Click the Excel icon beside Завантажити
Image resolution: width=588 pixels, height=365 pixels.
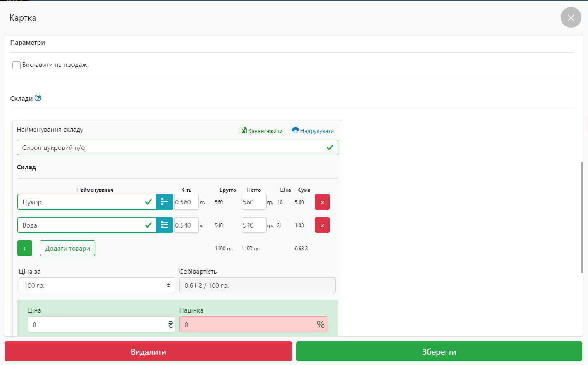tap(243, 130)
